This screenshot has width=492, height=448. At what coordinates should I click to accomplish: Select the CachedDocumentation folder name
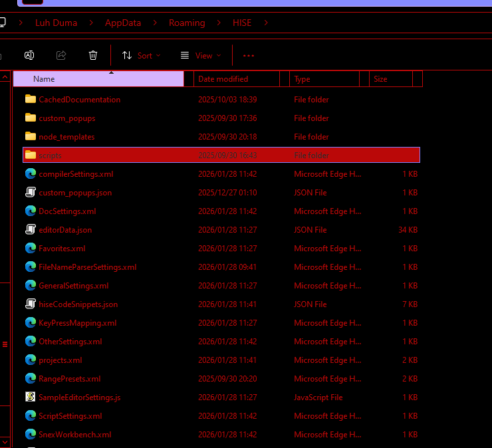point(80,100)
